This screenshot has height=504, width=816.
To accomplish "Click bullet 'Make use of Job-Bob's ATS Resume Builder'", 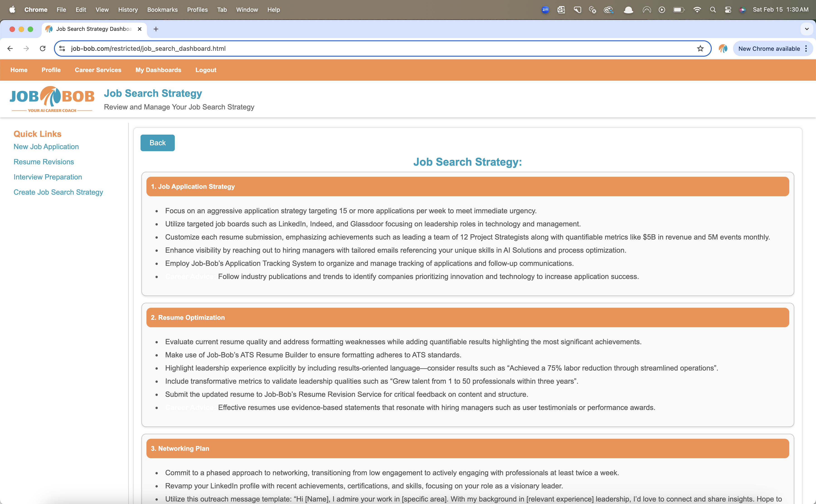I will click(313, 355).
